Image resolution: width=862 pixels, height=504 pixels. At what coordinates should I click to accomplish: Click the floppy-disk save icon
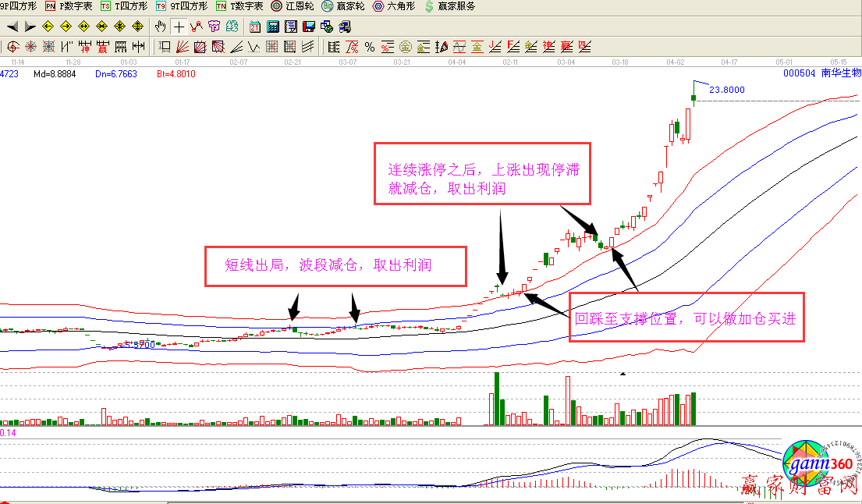pyautogui.click(x=309, y=27)
